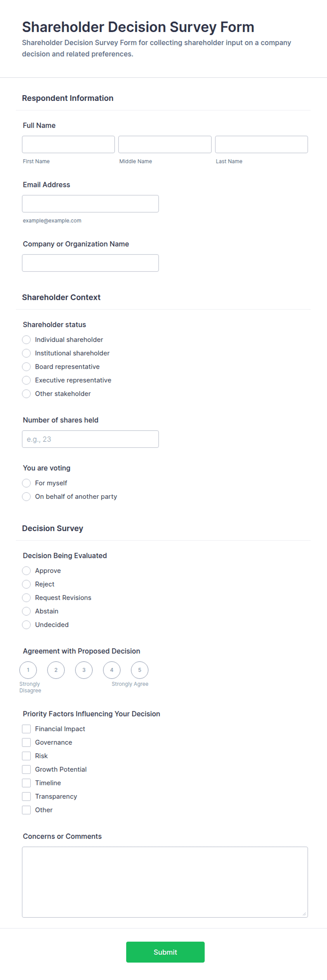Focus the Last Name text box
This screenshot has height=980, width=327.
tap(261, 144)
